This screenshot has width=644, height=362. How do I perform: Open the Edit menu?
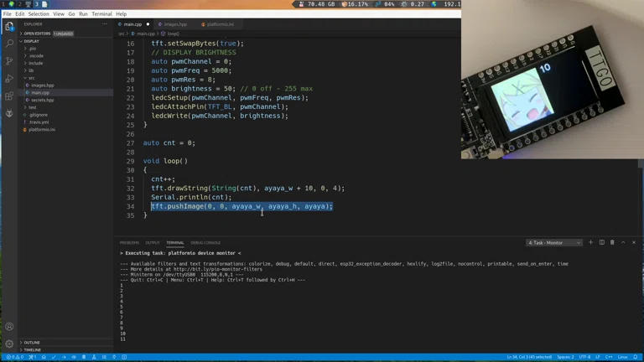coord(20,14)
